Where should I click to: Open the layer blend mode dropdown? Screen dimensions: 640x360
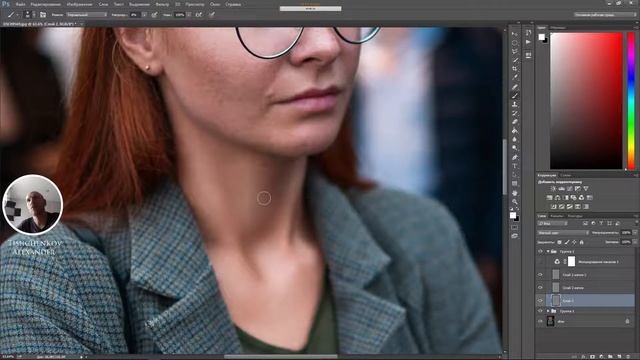click(563, 233)
